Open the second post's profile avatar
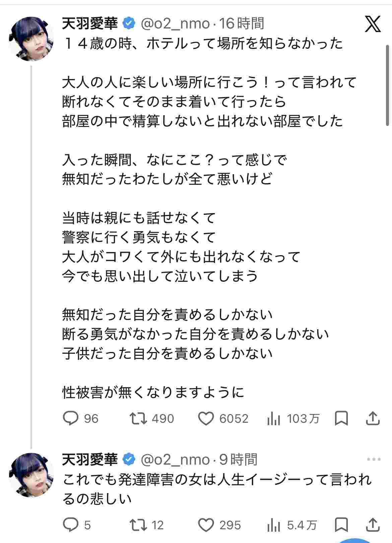The width and height of the screenshot is (392, 543). (x=30, y=475)
